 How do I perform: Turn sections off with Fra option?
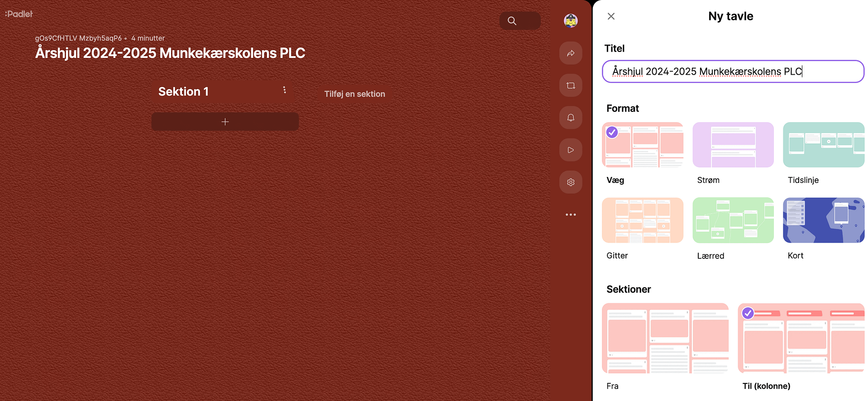(665, 338)
